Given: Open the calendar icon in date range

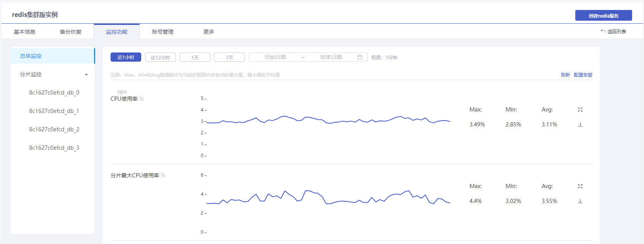Looking at the screenshot, I should pyautogui.click(x=360, y=57).
